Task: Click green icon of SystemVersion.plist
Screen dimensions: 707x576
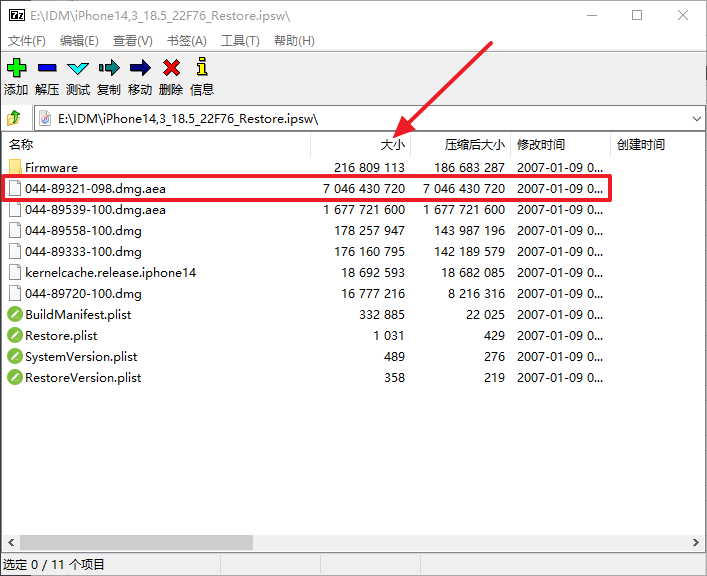Action: click(15, 356)
